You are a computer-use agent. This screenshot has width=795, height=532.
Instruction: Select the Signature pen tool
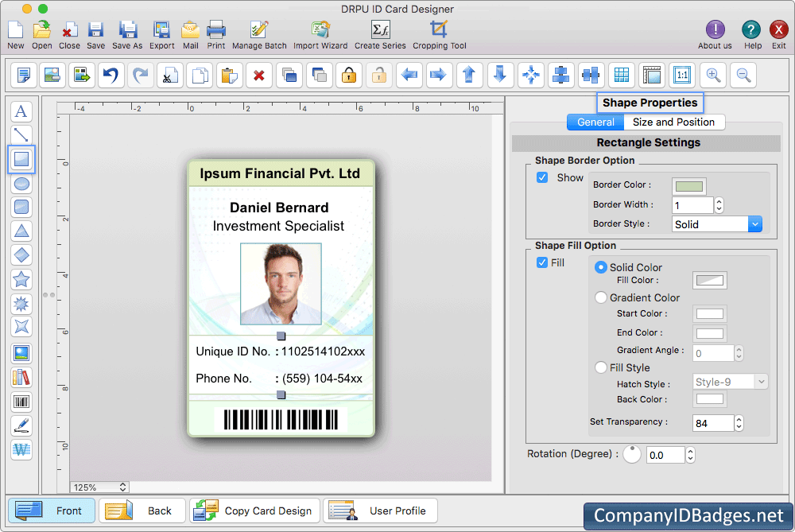(21, 426)
